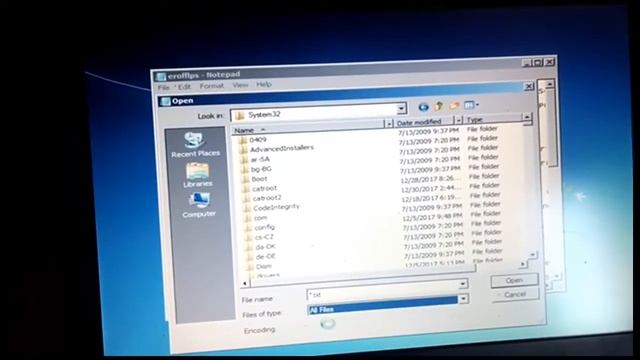Select the Boot folder
The image size is (640, 360).
pyautogui.click(x=260, y=179)
